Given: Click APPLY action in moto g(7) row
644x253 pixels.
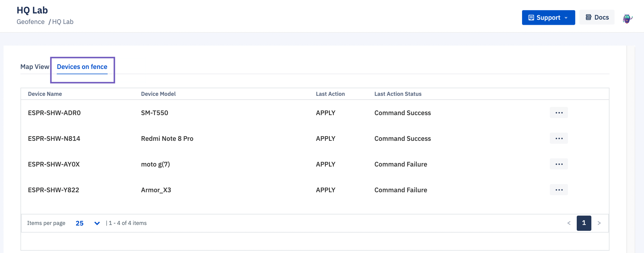Looking at the screenshot, I should (326, 164).
